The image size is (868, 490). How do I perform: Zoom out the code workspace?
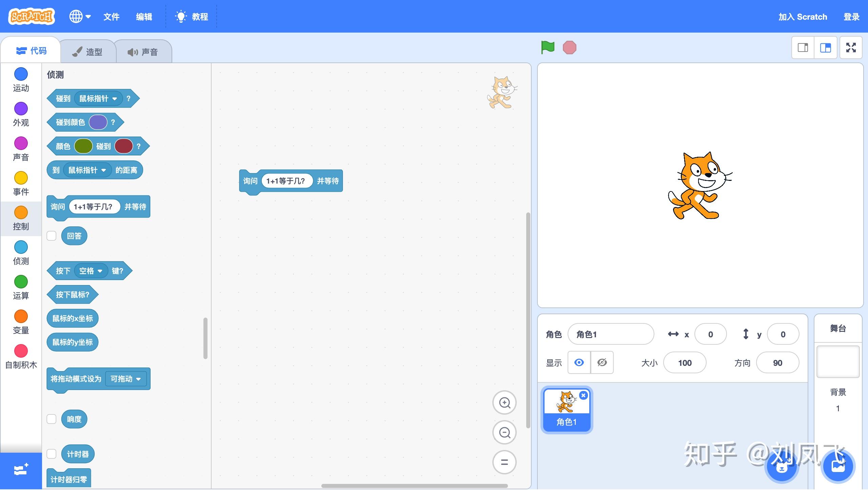pyautogui.click(x=504, y=433)
